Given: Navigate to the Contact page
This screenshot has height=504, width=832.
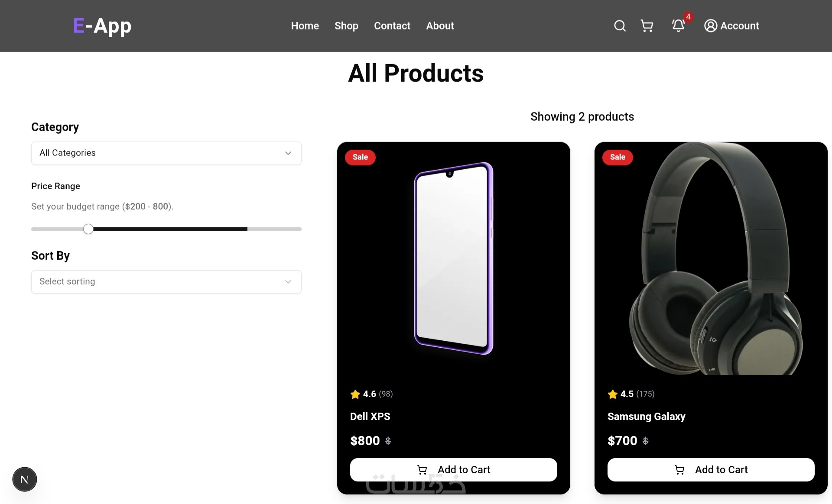Looking at the screenshot, I should click(x=392, y=26).
